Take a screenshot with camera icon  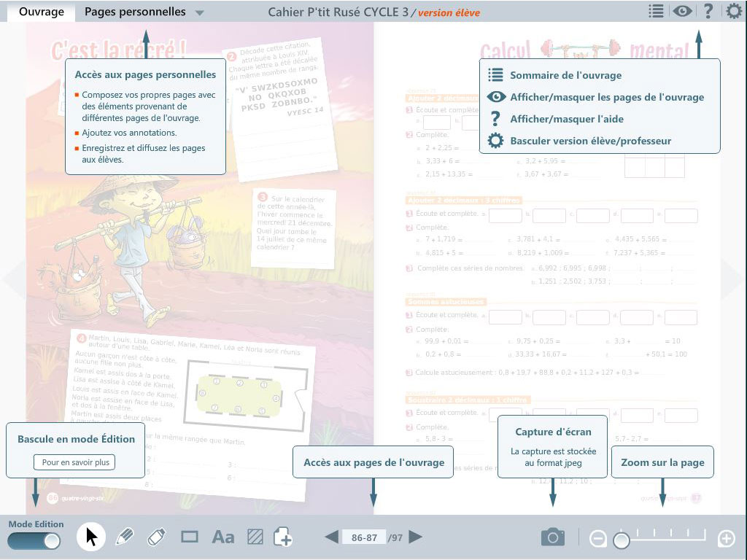553,537
